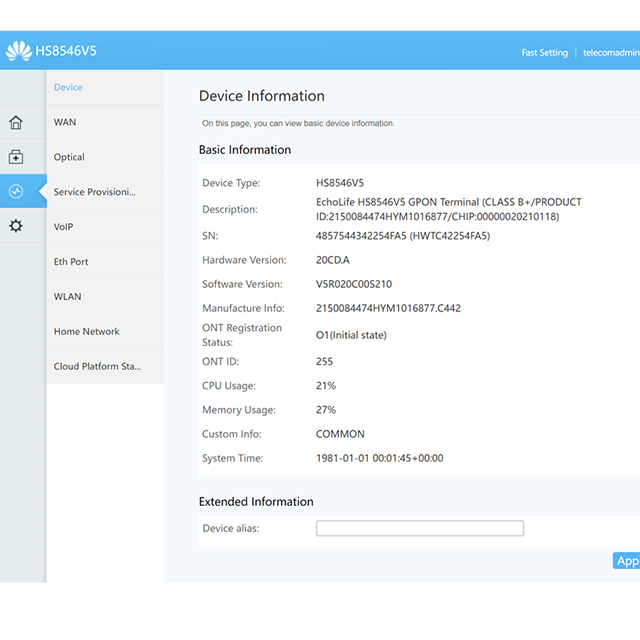Open the Home Network section
The width and height of the screenshot is (640, 640).
point(86,332)
